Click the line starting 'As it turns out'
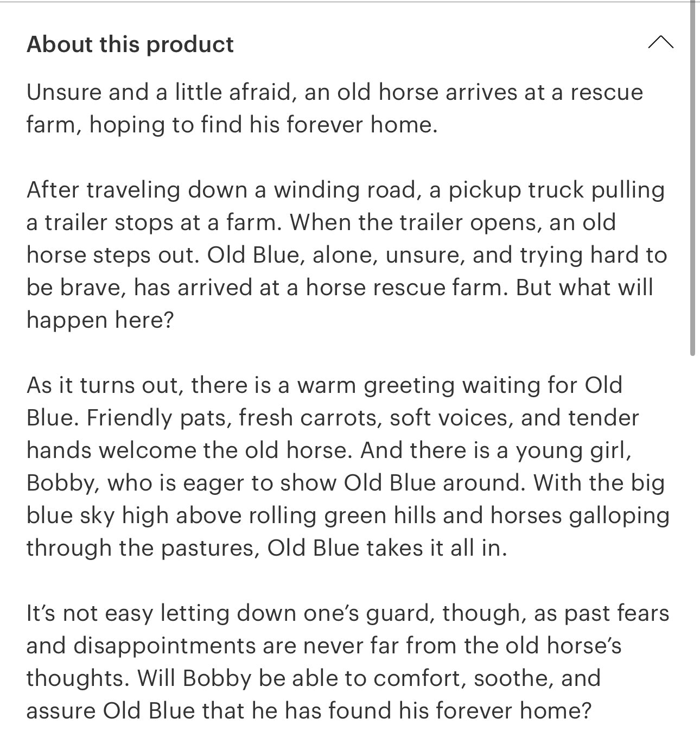700x744 pixels. point(324,385)
